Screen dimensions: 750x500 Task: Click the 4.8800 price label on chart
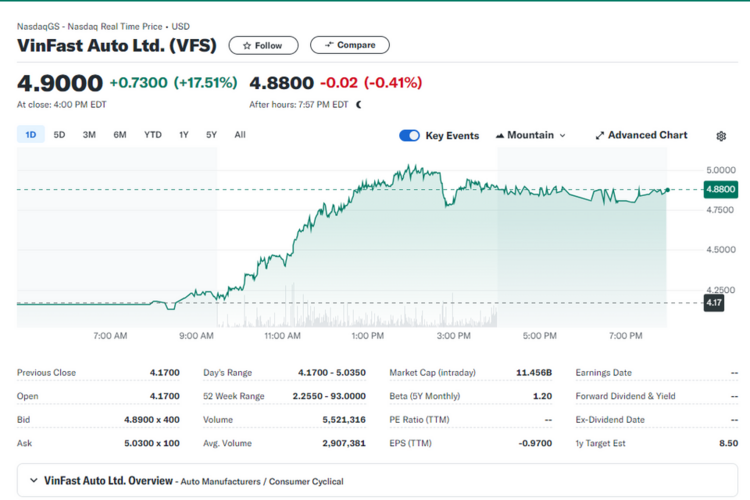click(x=720, y=189)
